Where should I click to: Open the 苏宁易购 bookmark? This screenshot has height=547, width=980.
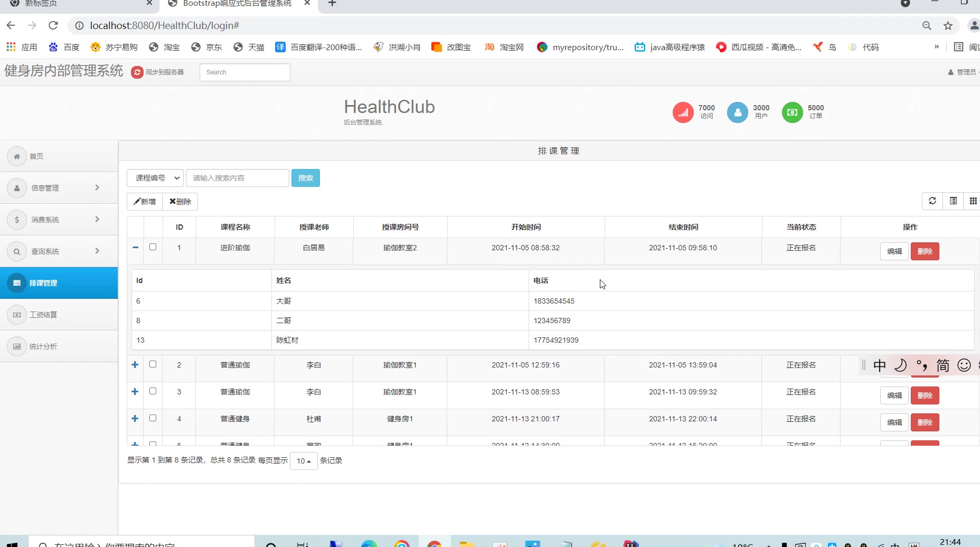[114, 47]
